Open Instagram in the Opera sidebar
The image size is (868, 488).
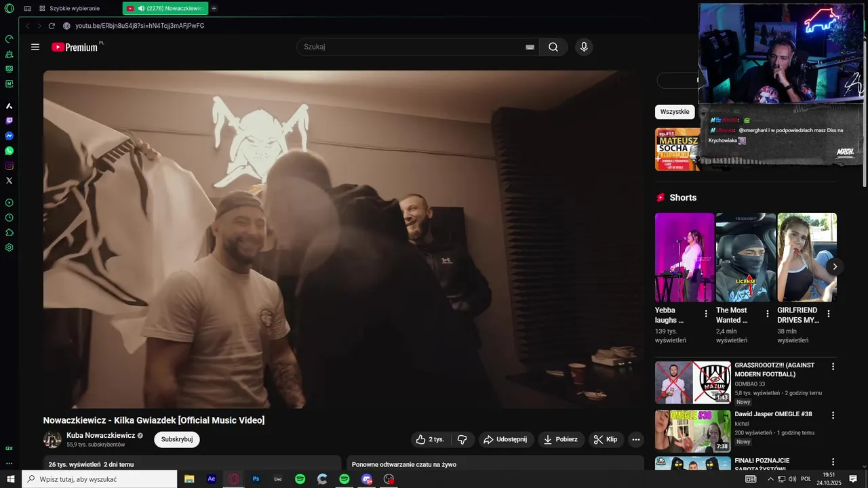[9, 165]
